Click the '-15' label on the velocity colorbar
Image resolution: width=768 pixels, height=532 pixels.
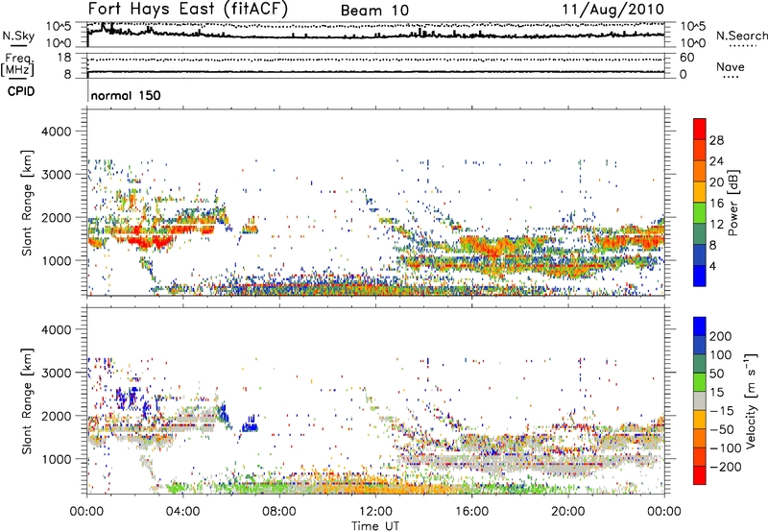click(x=722, y=411)
